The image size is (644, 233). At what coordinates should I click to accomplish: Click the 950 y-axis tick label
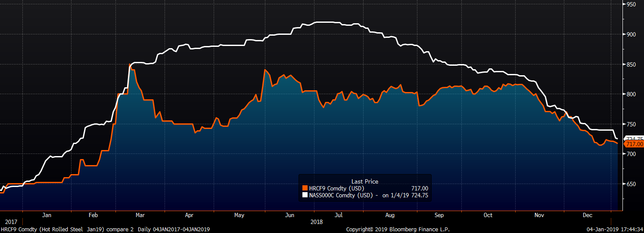(632, 4)
